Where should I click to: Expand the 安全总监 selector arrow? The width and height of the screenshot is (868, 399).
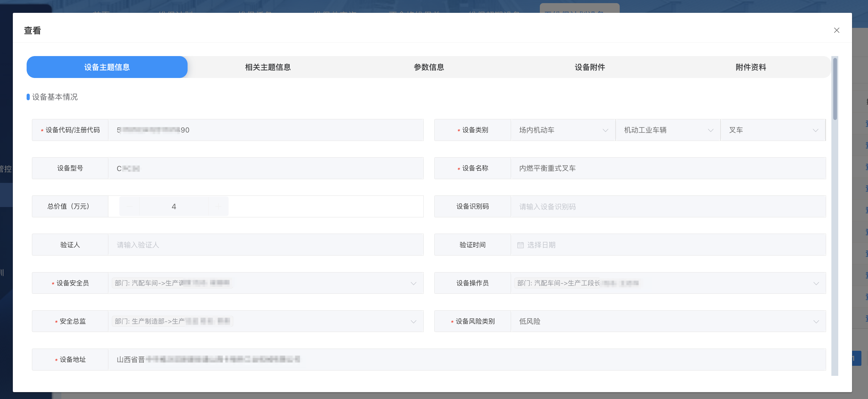click(413, 322)
